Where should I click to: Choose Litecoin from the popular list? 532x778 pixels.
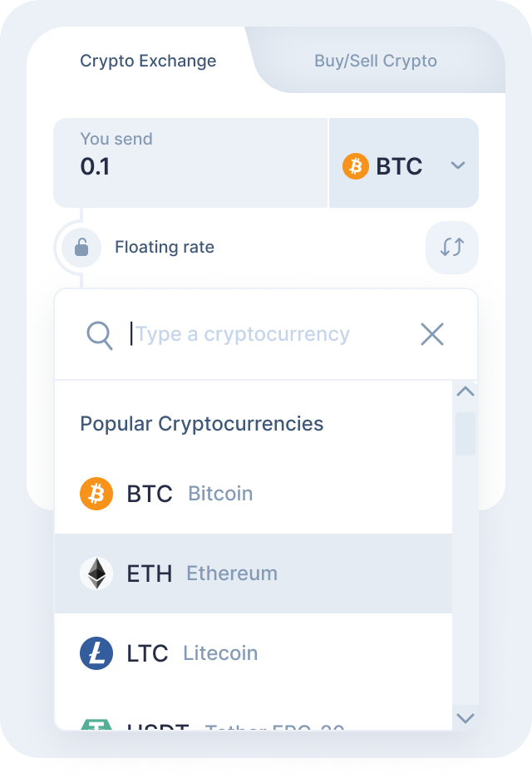coord(219,653)
